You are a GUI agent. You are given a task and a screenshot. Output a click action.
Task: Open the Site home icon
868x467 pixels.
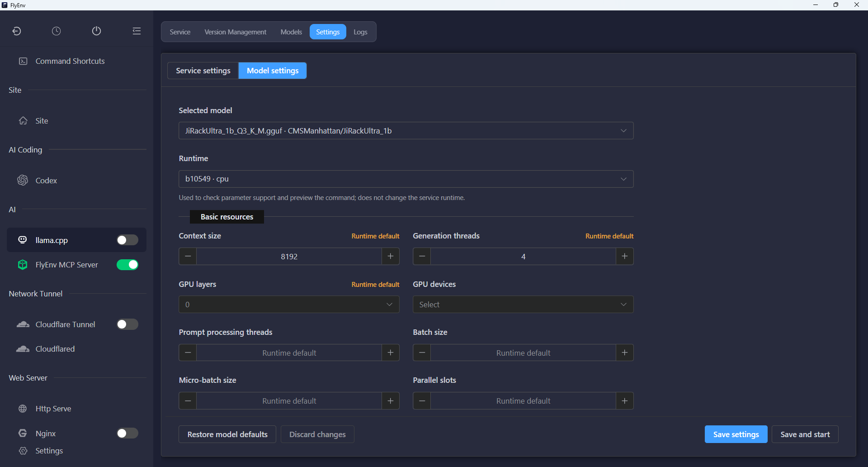[x=23, y=121]
